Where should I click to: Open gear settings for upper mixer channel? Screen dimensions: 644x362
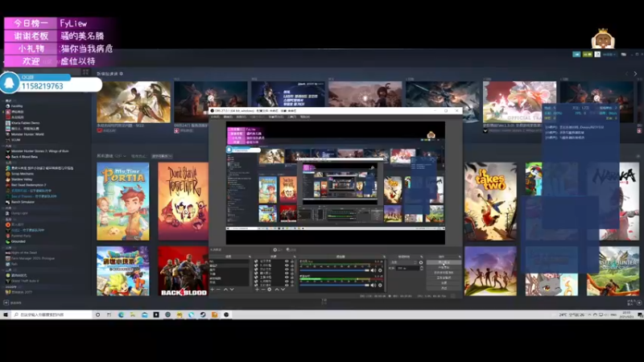pos(380,270)
